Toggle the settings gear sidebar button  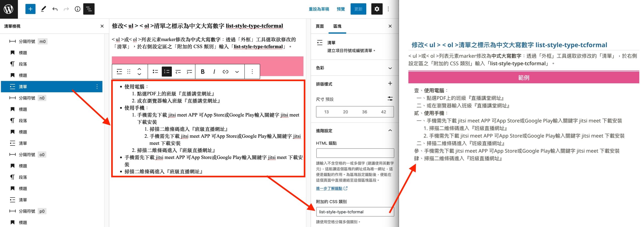coord(377,9)
